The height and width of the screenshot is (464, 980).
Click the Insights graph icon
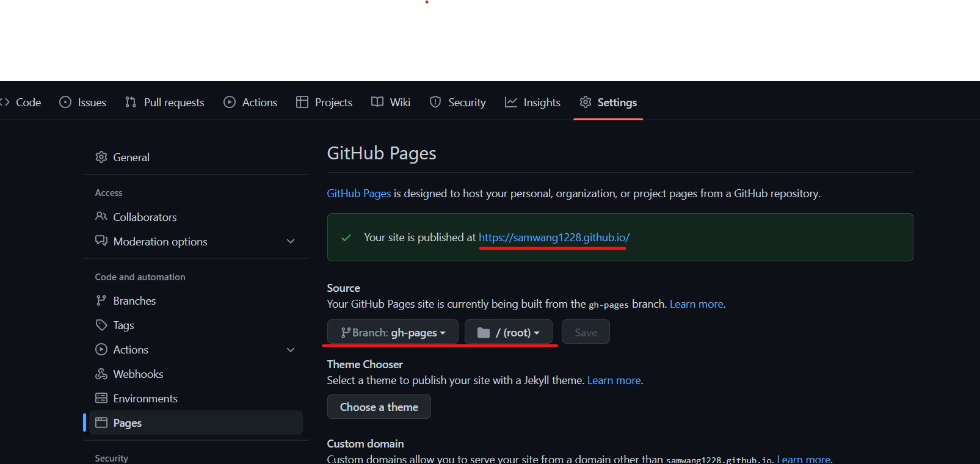click(511, 102)
